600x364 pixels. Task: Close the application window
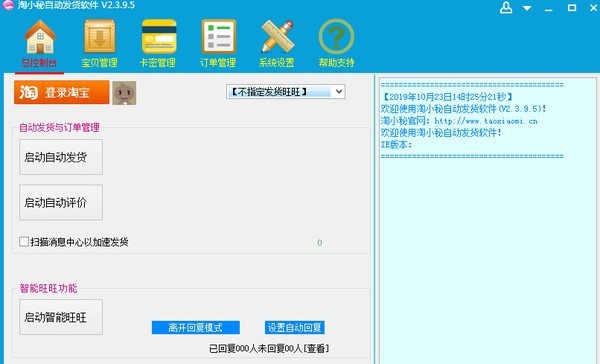[x=593, y=8]
